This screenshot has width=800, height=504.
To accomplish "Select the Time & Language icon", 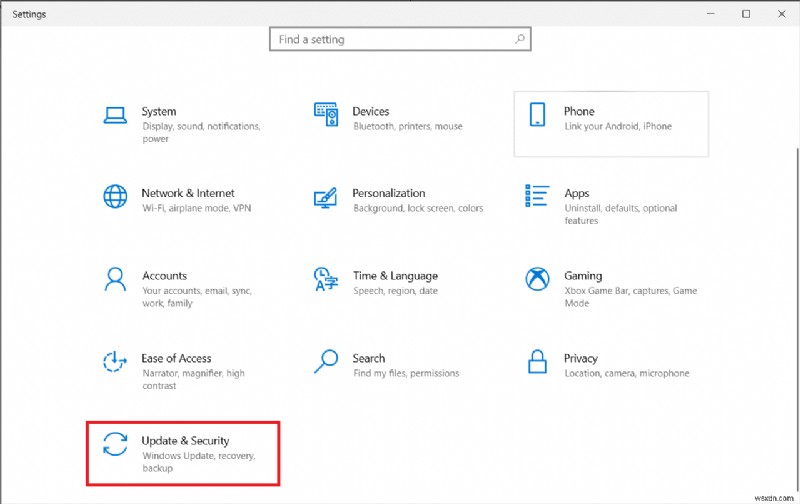I will click(x=326, y=278).
